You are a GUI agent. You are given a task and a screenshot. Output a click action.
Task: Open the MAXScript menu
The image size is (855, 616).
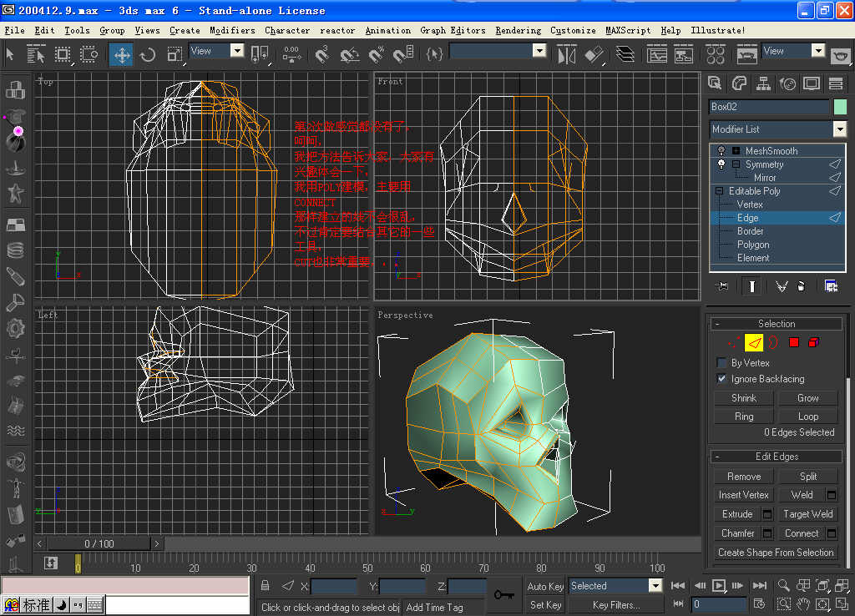pyautogui.click(x=628, y=31)
